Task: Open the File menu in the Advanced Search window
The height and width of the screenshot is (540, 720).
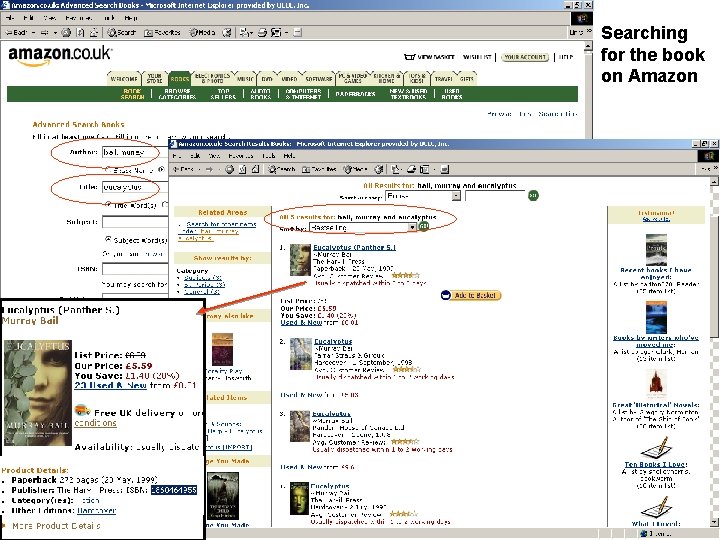Action: 10,18
